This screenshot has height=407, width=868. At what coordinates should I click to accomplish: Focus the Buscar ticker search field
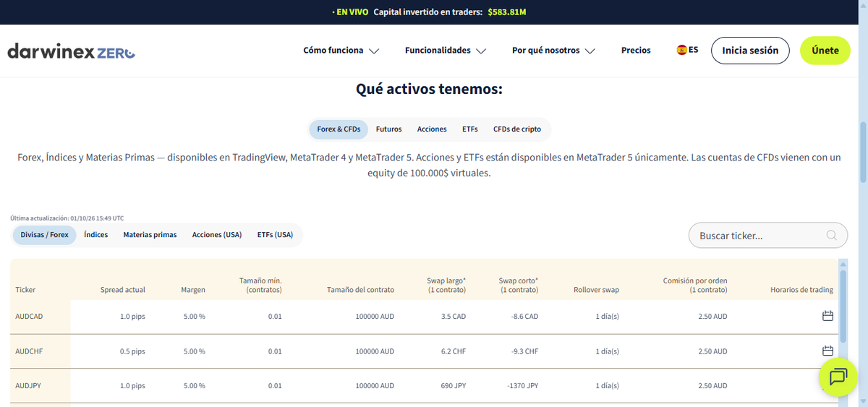[768, 235]
